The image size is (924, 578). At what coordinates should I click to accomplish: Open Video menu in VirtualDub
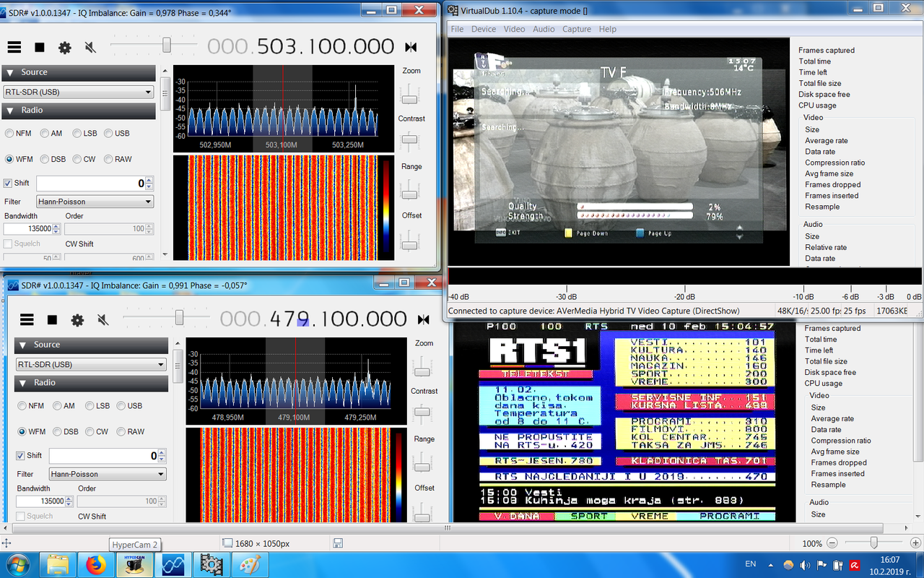(x=514, y=29)
